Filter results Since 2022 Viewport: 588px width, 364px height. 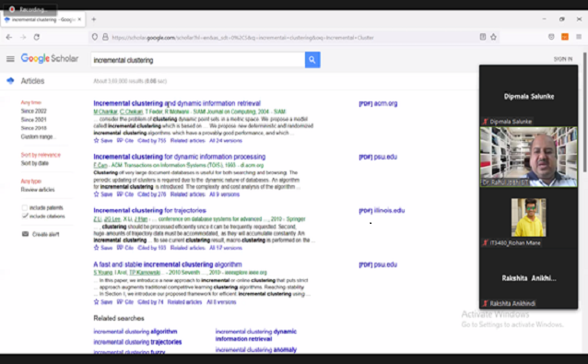[x=34, y=111]
